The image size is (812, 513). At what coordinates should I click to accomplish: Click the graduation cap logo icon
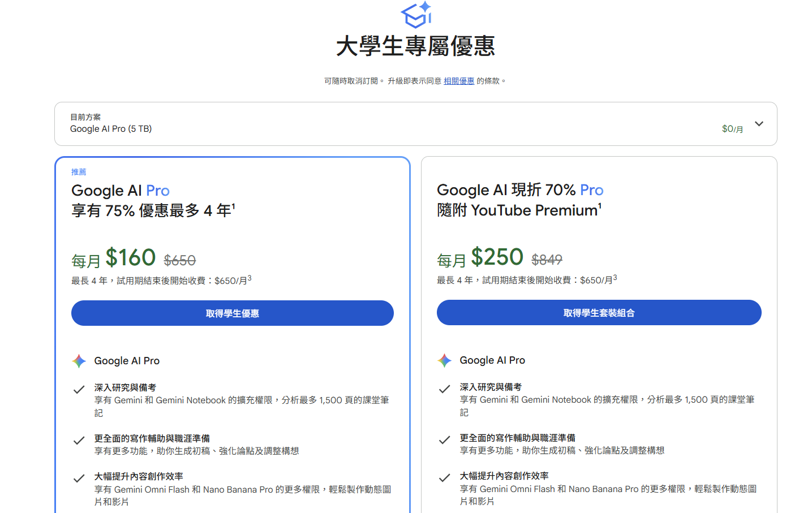coord(416,15)
